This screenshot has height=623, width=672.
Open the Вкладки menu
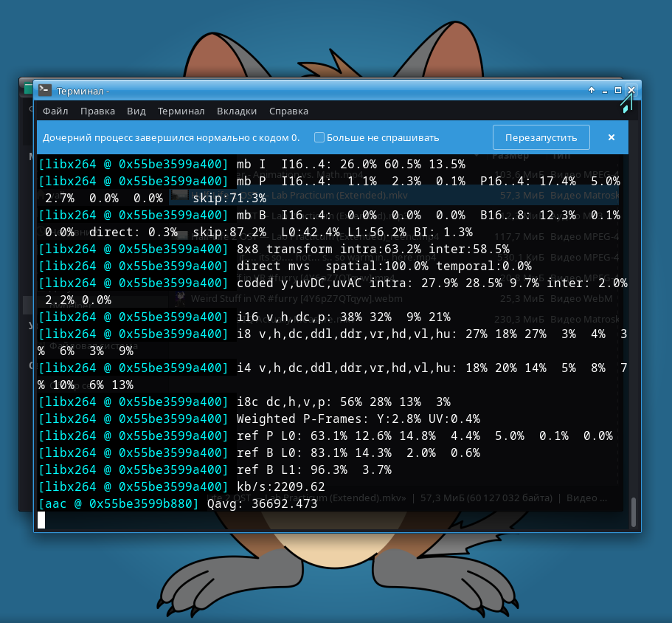[x=237, y=111]
